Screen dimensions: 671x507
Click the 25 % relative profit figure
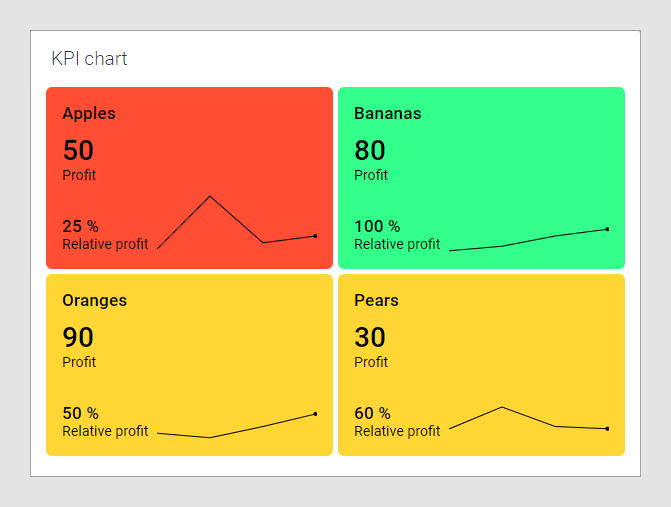80,226
